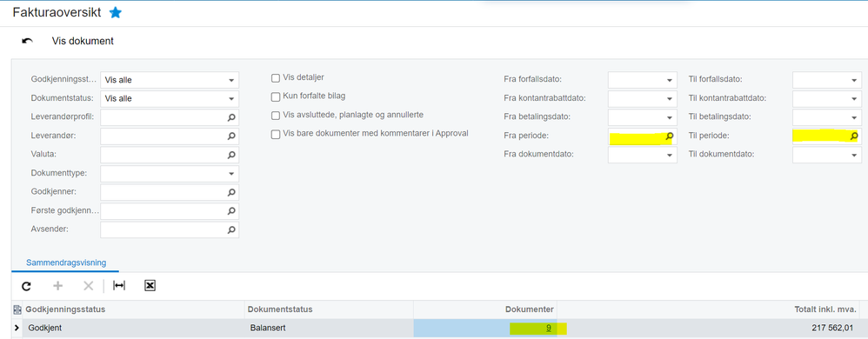Screen dimensions: 868x339
Task: Open Dokumentstatus dropdown
Action: (x=230, y=99)
